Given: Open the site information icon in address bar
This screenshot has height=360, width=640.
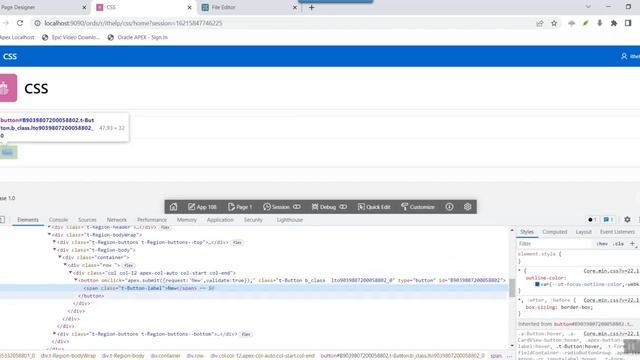Looking at the screenshot, I should point(37,23).
